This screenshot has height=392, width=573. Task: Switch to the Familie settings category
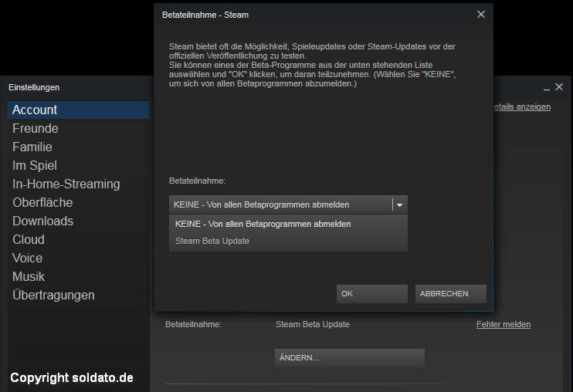(x=79, y=147)
